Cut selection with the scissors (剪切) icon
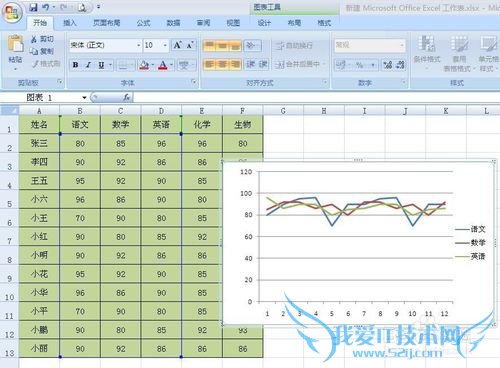This screenshot has height=368, width=500. 42,39
